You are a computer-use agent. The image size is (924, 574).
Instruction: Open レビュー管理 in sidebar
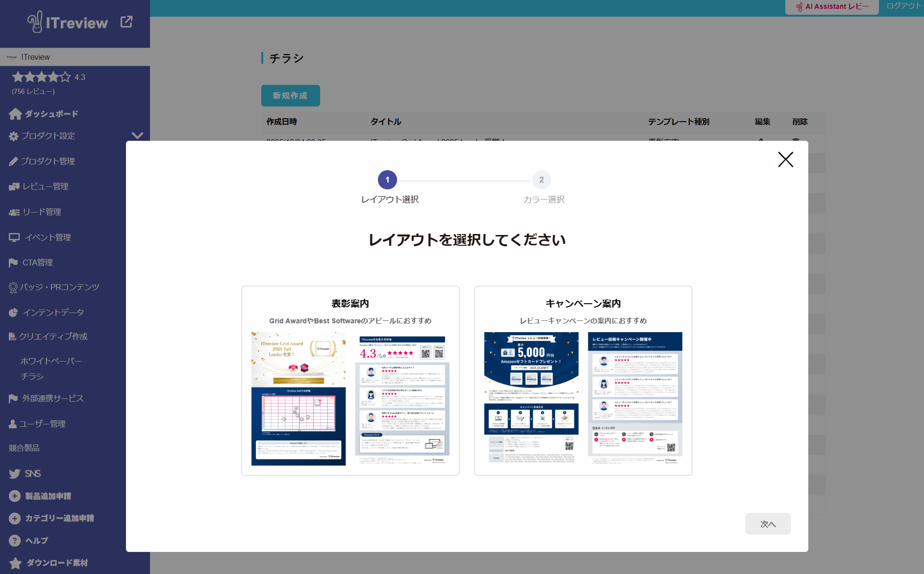tap(45, 186)
